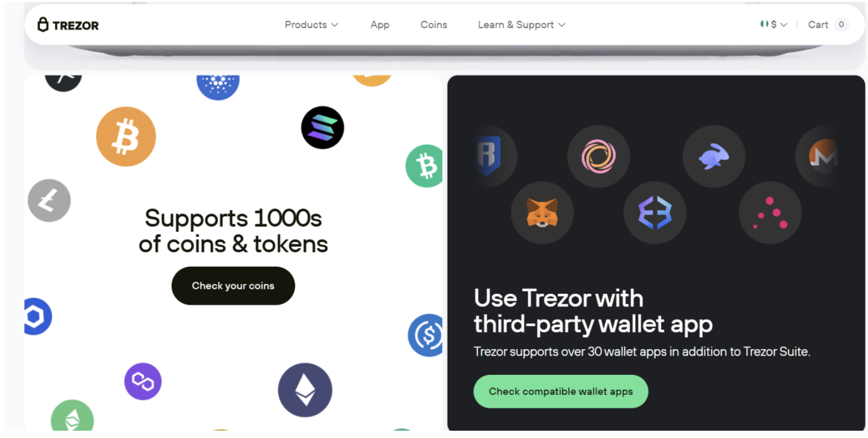Open the App menu item
The height and width of the screenshot is (438, 868).
coord(380,25)
